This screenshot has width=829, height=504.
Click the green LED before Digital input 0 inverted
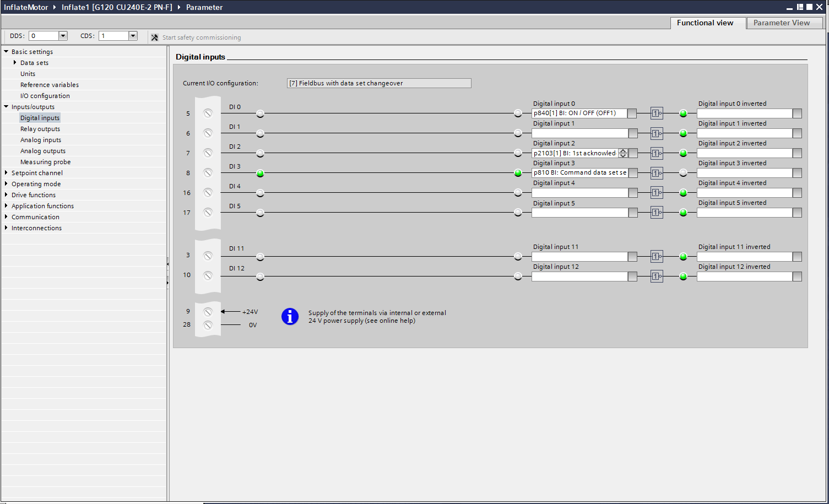click(683, 113)
